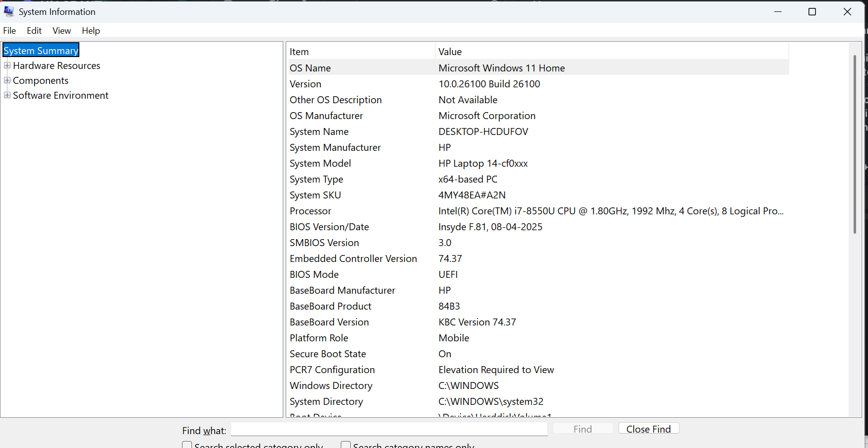Click the 4MY48EA#A2N value
868x448 pixels.
[x=472, y=195]
